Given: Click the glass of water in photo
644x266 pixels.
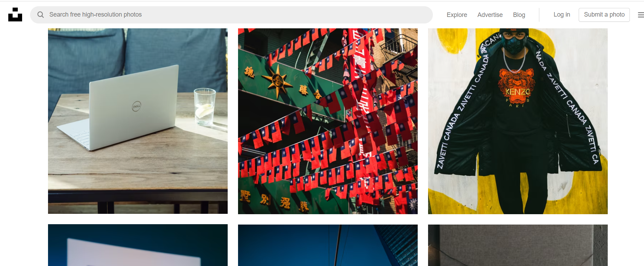Looking at the screenshot, I should pos(205,107).
